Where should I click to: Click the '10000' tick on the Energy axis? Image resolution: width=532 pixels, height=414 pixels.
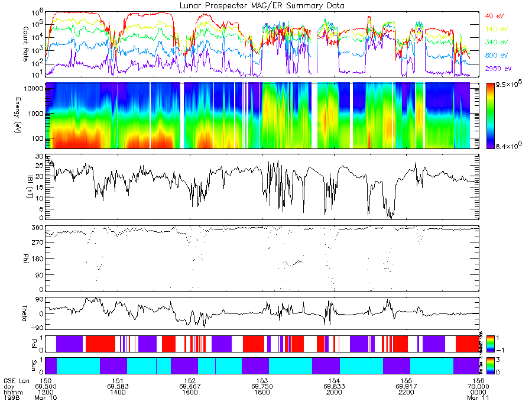tap(34, 89)
